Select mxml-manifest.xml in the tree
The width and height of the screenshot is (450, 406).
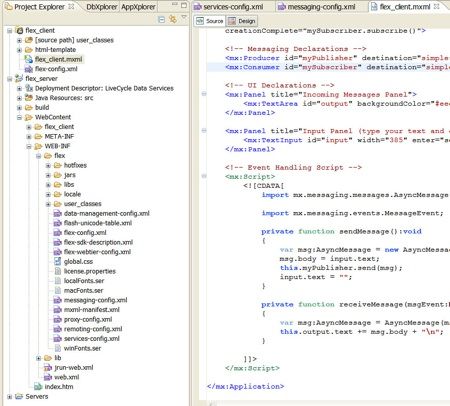coord(92,310)
